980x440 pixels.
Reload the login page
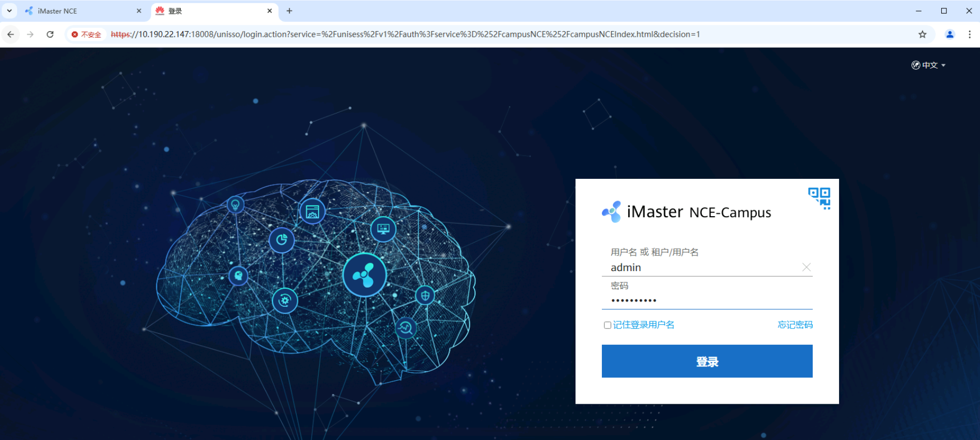(x=50, y=34)
